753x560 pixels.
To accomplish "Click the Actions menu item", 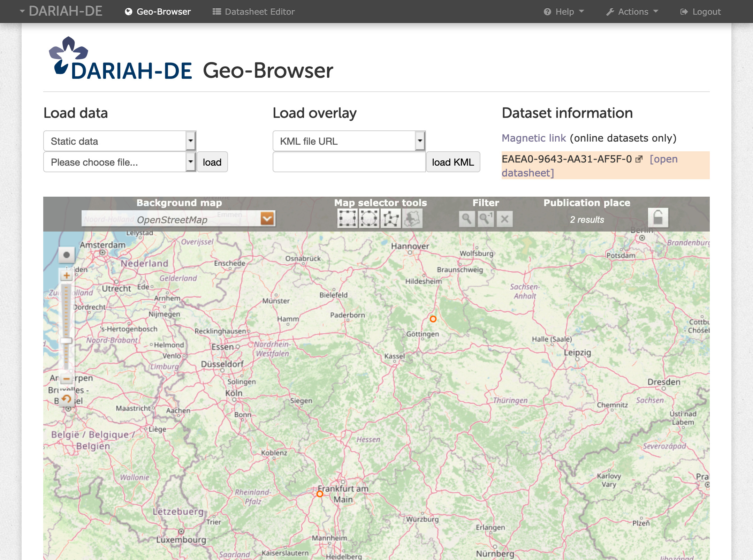I will 631,11.
